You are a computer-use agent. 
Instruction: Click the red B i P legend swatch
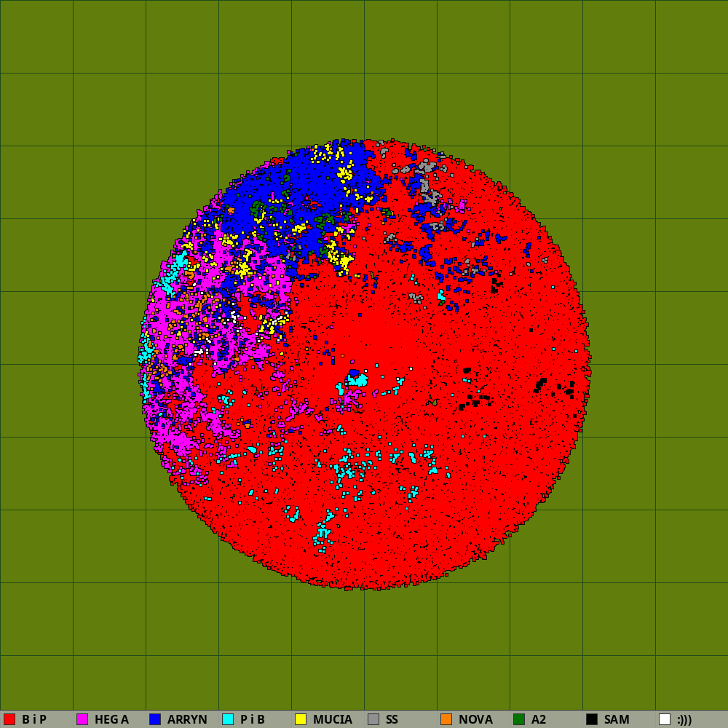(x=9, y=719)
